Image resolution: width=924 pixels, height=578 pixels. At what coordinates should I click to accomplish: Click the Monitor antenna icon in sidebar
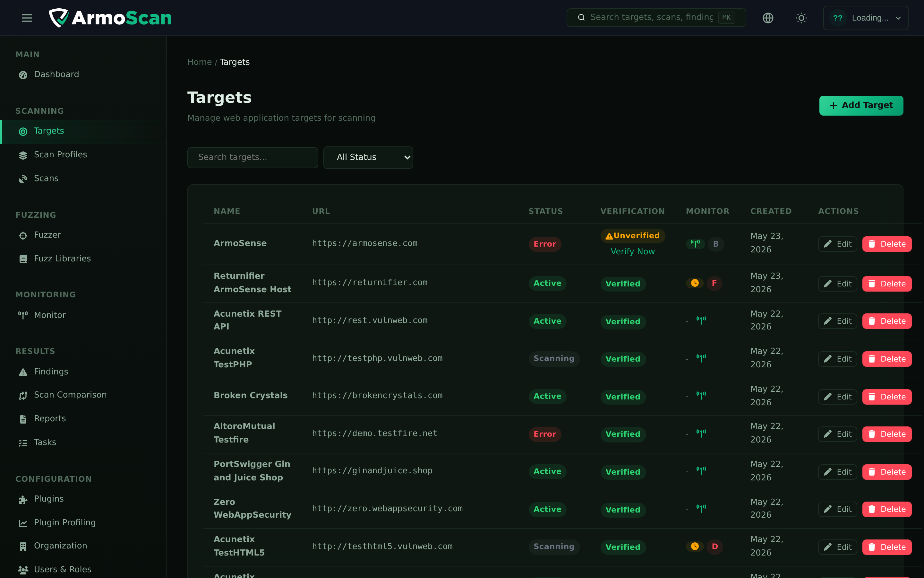point(23,315)
